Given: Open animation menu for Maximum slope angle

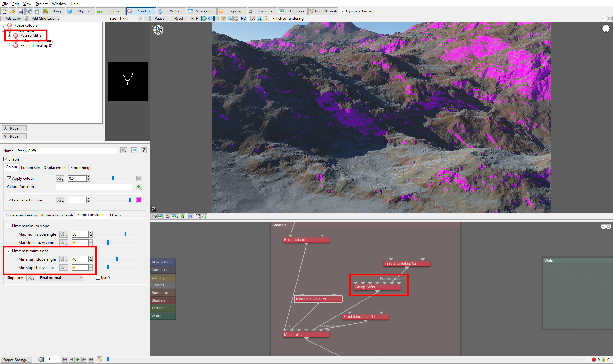Looking at the screenshot, I should point(64,234).
